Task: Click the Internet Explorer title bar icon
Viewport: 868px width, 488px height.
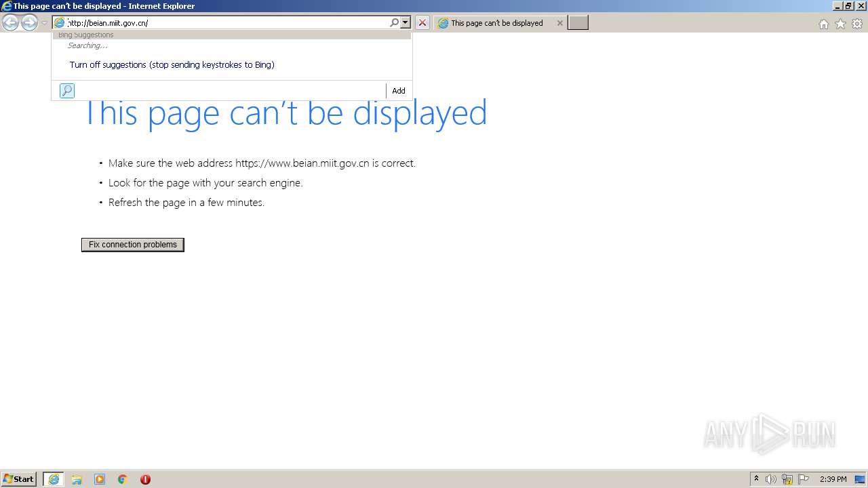Action: point(6,6)
